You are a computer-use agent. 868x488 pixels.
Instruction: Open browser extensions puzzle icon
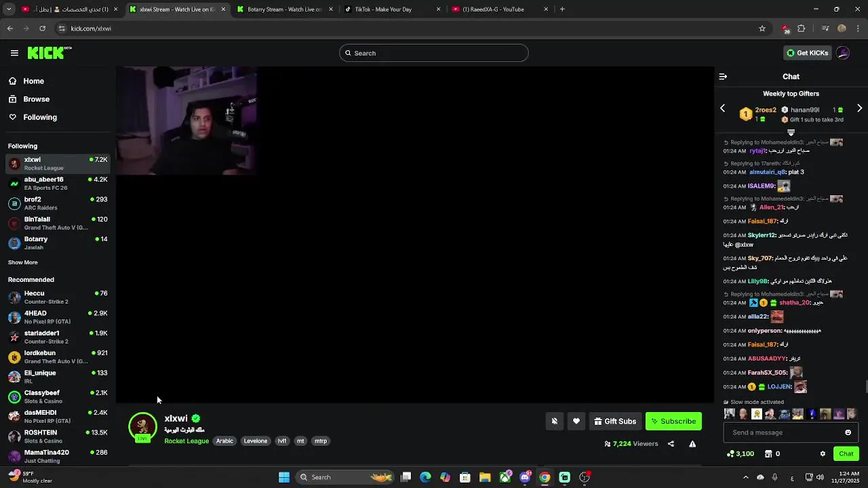click(802, 28)
